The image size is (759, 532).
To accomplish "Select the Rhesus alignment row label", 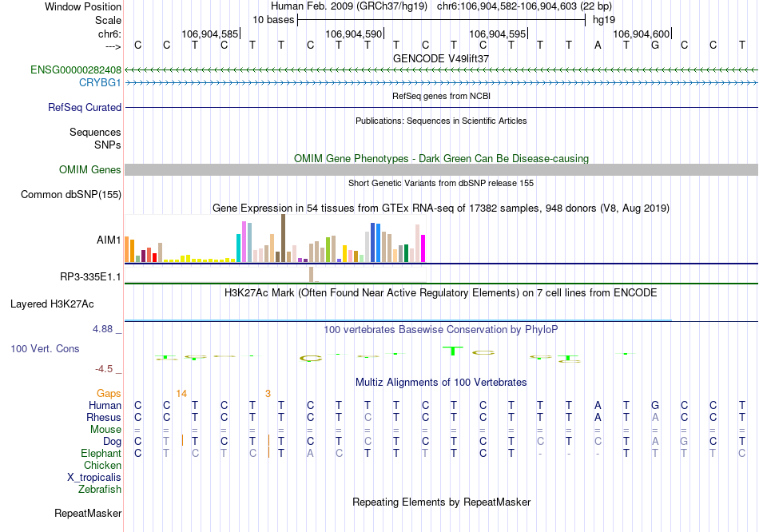I will coord(104,417).
